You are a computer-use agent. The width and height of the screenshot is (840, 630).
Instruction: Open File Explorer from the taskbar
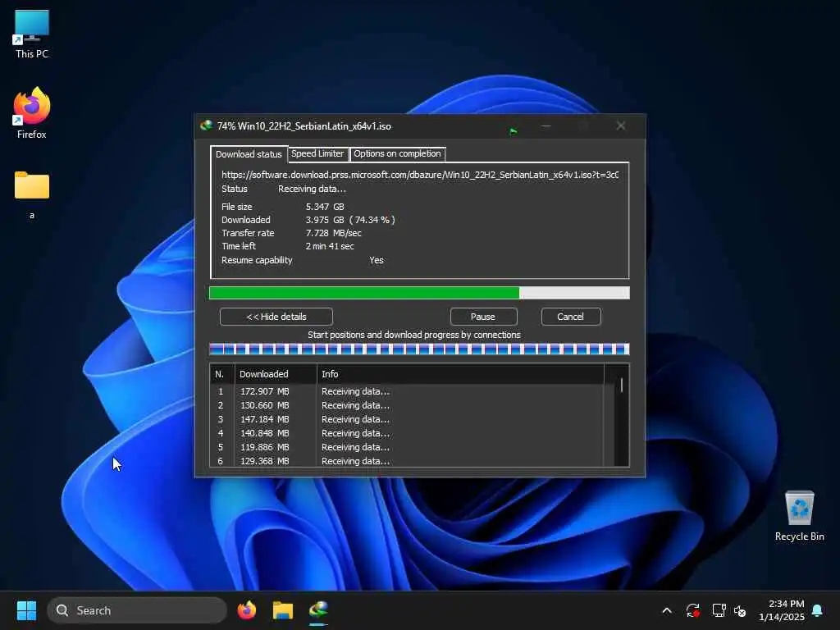click(283, 610)
